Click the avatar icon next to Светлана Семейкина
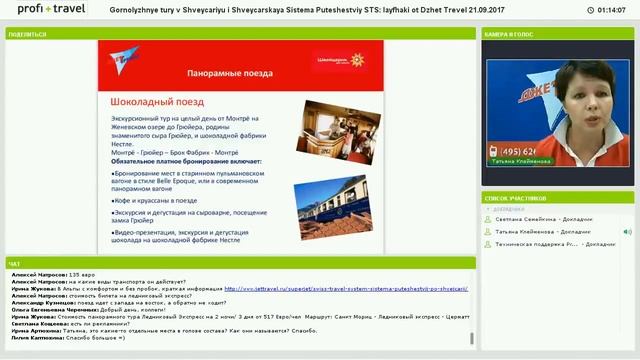640x360 pixels. click(x=487, y=220)
